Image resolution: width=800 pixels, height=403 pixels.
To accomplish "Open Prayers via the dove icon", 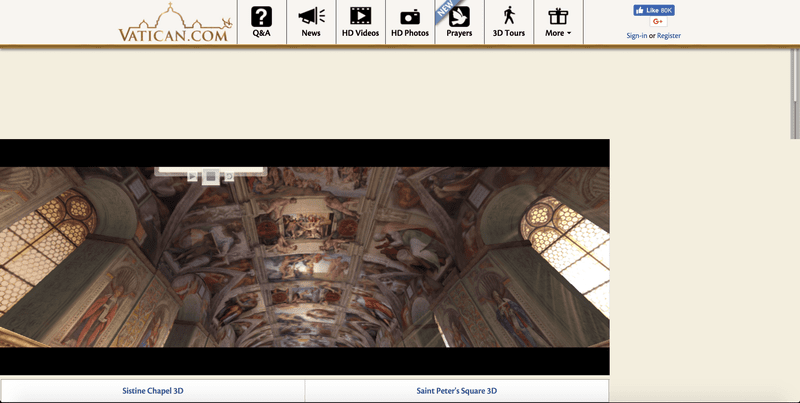I will point(459,16).
